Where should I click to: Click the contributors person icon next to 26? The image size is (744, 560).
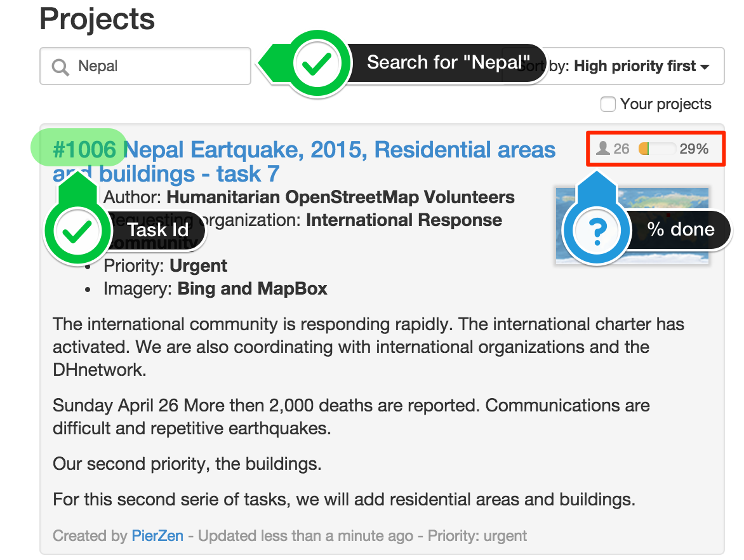(x=603, y=149)
